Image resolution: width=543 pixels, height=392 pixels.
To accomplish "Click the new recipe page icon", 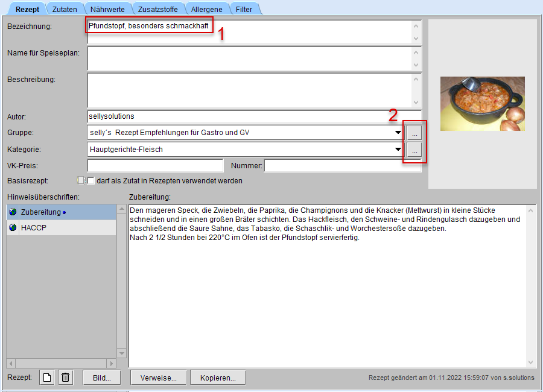I will (47, 378).
